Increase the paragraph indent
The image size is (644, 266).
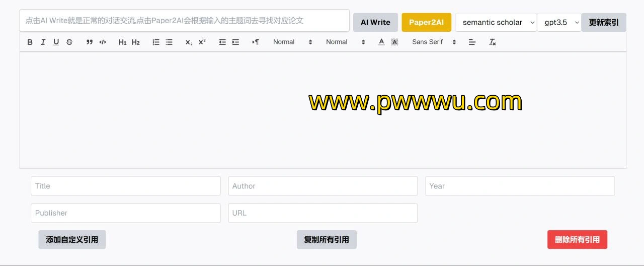(235, 42)
